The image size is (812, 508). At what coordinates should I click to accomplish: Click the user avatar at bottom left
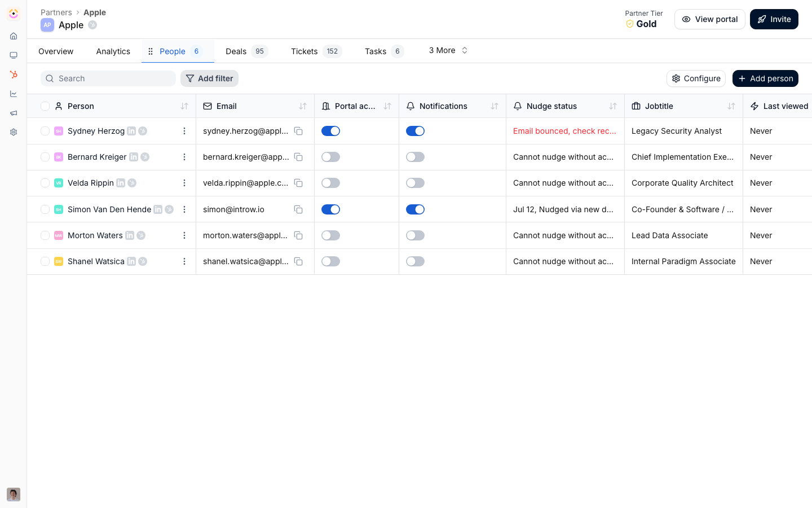tap(14, 494)
